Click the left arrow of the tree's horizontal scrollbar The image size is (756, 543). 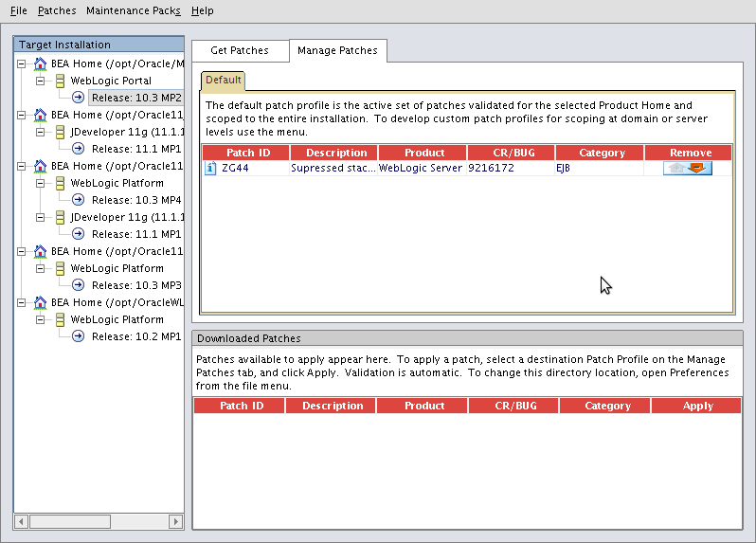click(21, 521)
